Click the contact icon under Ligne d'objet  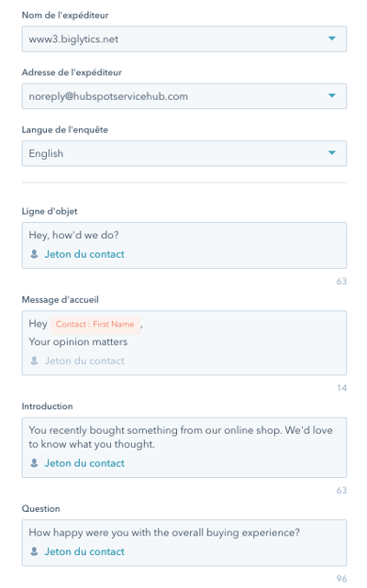tap(34, 254)
